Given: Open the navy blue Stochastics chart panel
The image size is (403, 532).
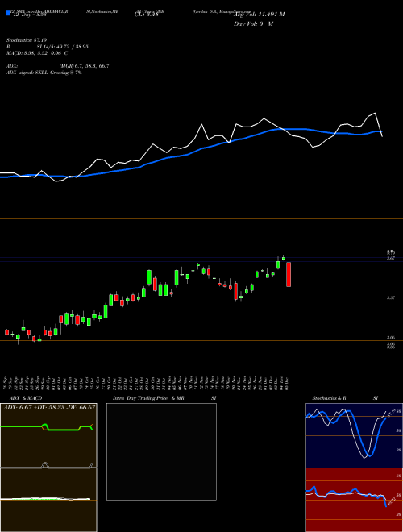Looking at the screenshot, I should 354,435.
